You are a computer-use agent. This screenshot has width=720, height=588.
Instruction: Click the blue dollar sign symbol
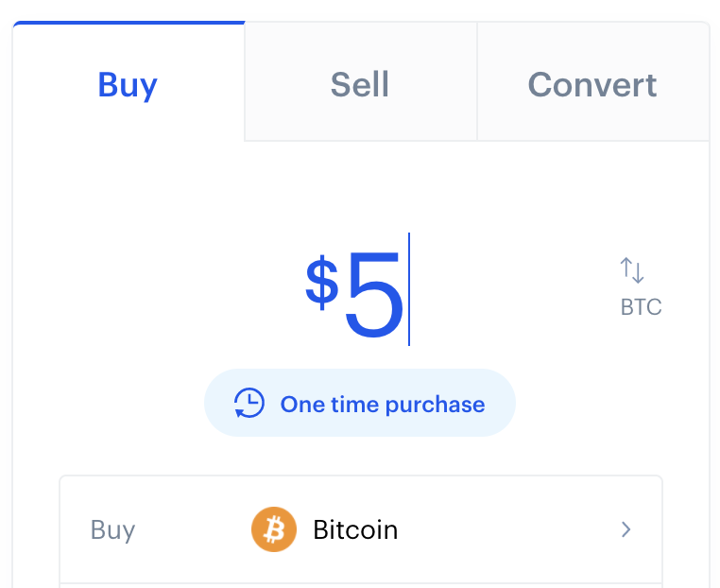click(x=322, y=283)
